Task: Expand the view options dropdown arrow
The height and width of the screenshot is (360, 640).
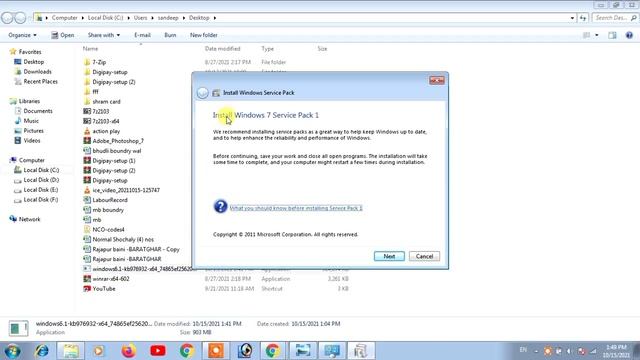Action: click(596, 35)
